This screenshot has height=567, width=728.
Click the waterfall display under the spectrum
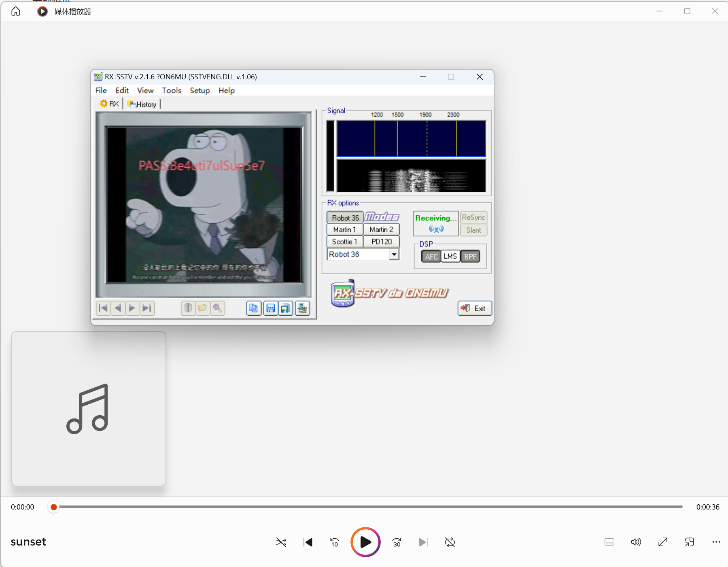pos(411,176)
